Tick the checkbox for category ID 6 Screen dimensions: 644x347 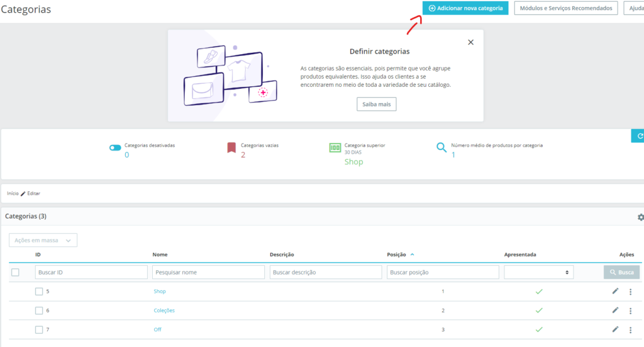coord(39,310)
